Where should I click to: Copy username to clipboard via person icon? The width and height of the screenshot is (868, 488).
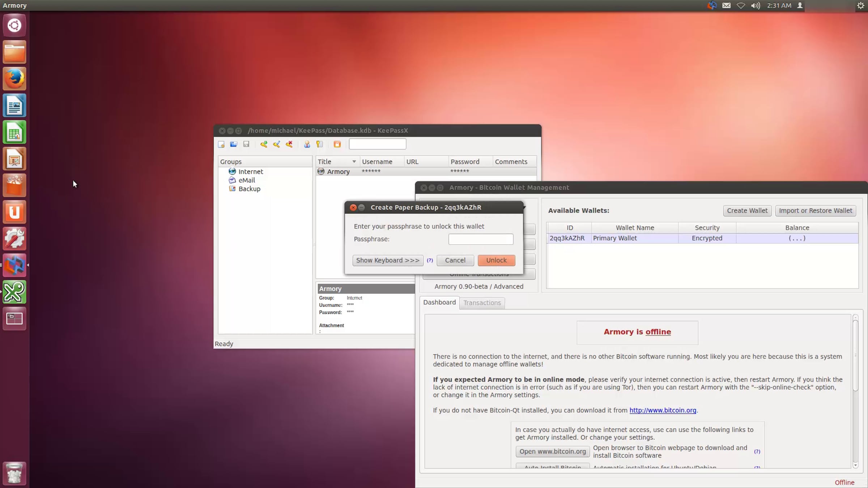coord(307,144)
